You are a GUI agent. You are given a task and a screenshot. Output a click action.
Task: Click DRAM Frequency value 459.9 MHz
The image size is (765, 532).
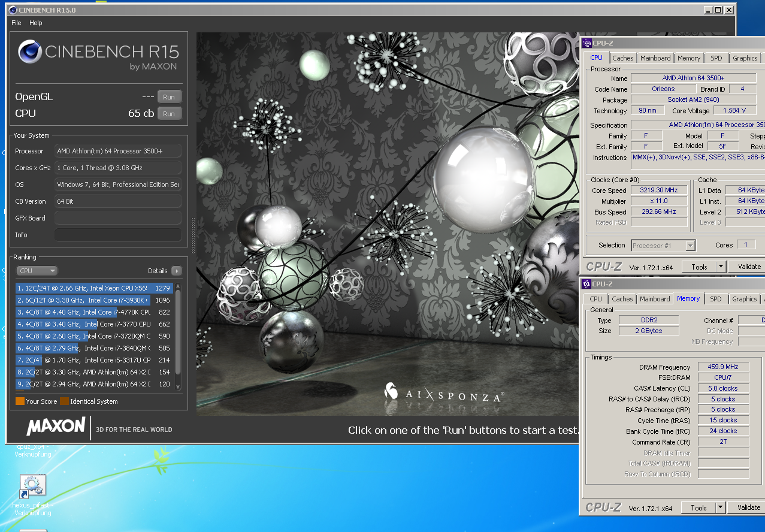(x=723, y=367)
